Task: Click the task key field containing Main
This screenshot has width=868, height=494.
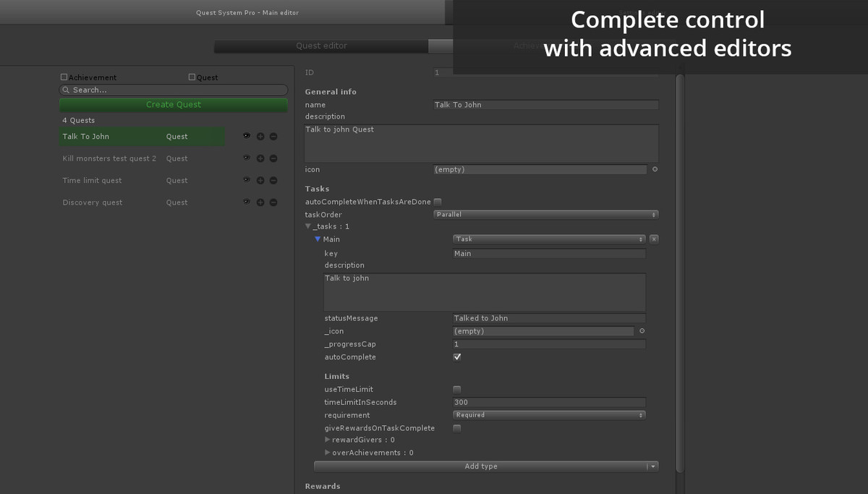Action: tap(549, 254)
